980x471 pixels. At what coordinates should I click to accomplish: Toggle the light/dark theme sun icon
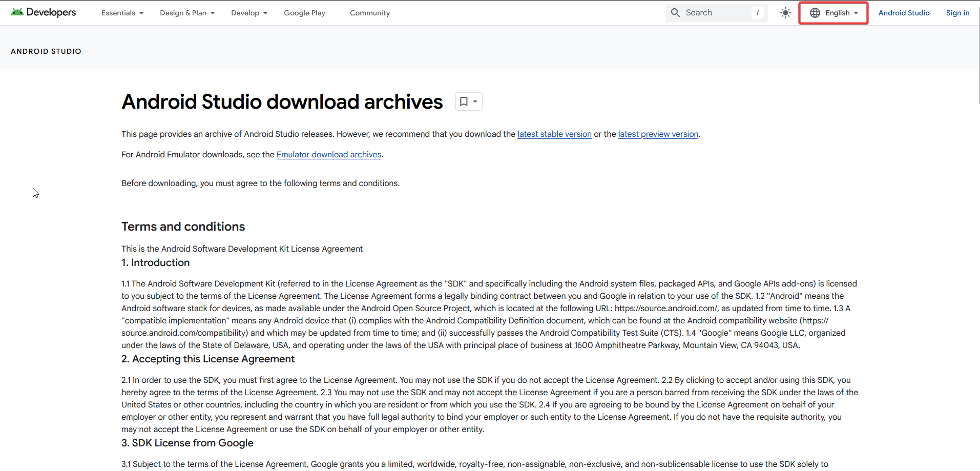(785, 13)
